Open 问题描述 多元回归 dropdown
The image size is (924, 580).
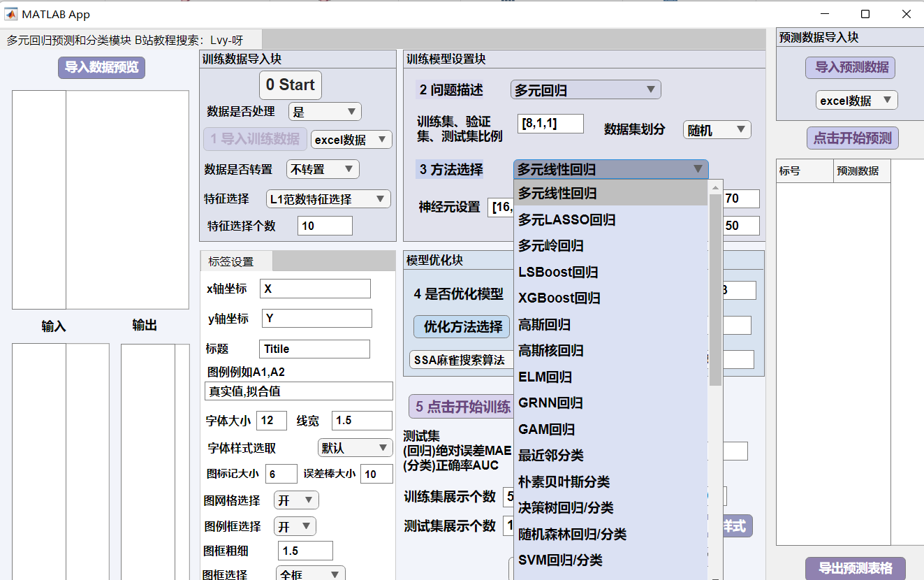585,90
